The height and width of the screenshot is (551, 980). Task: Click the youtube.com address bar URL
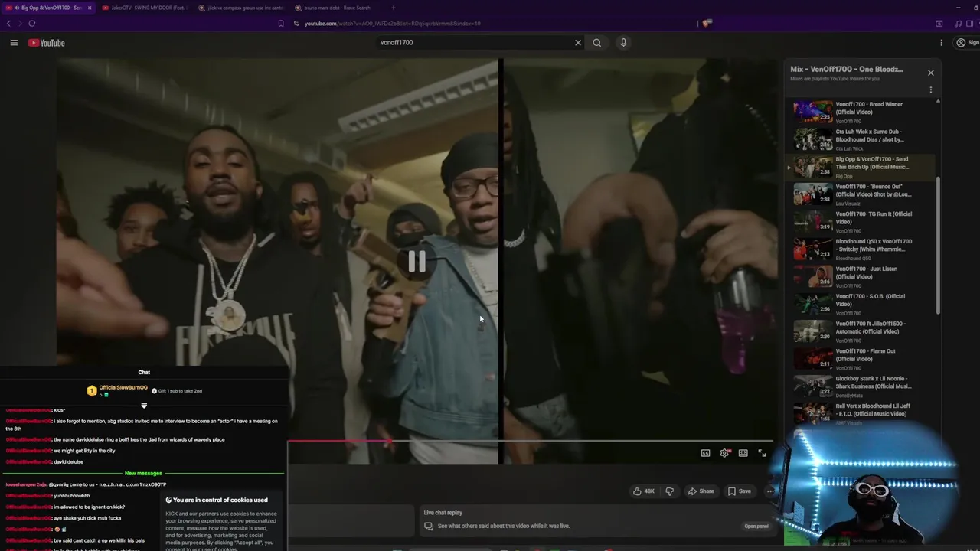[x=393, y=24]
